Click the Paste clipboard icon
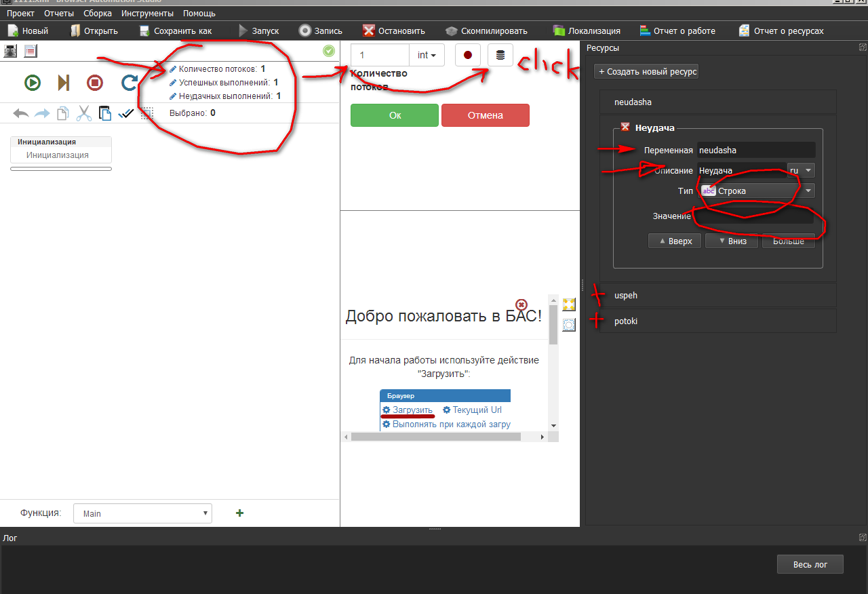The height and width of the screenshot is (594, 868). (x=104, y=113)
